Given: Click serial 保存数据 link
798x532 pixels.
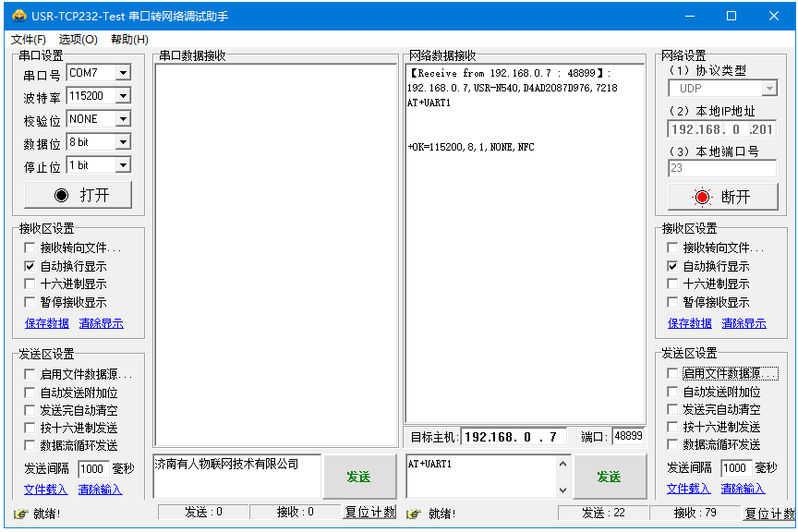Looking at the screenshot, I should (47, 323).
